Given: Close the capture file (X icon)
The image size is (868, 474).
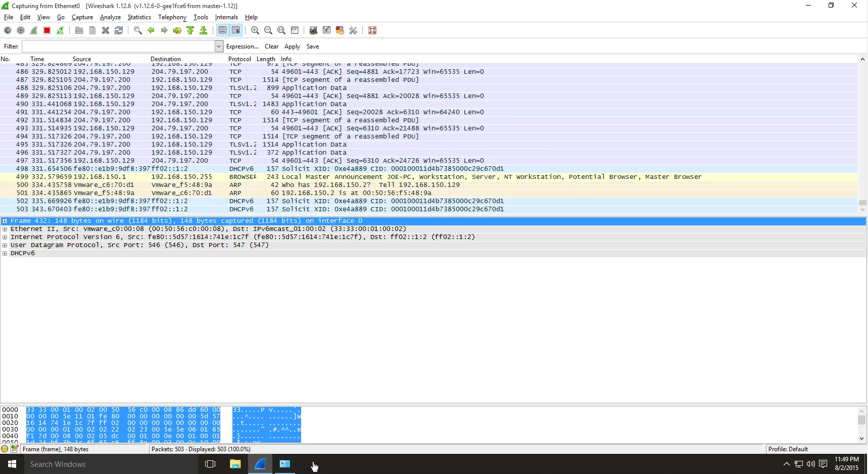Looking at the screenshot, I should coord(106,30).
